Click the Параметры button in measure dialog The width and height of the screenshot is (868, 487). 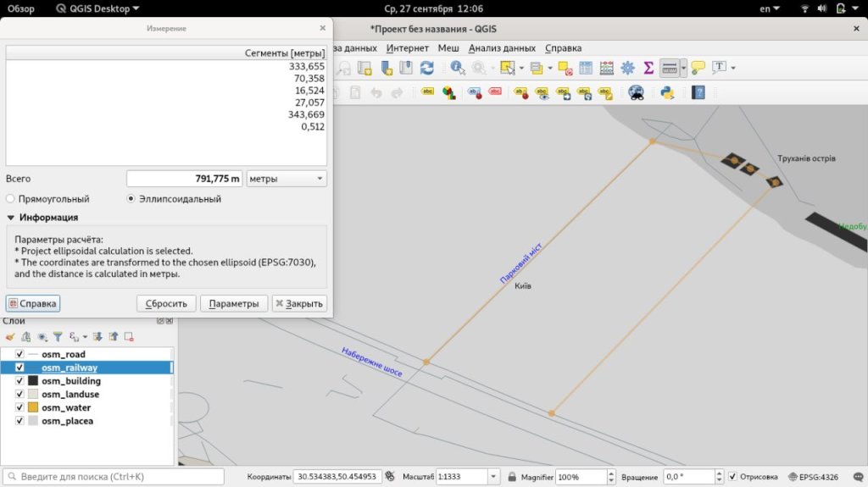pos(234,303)
